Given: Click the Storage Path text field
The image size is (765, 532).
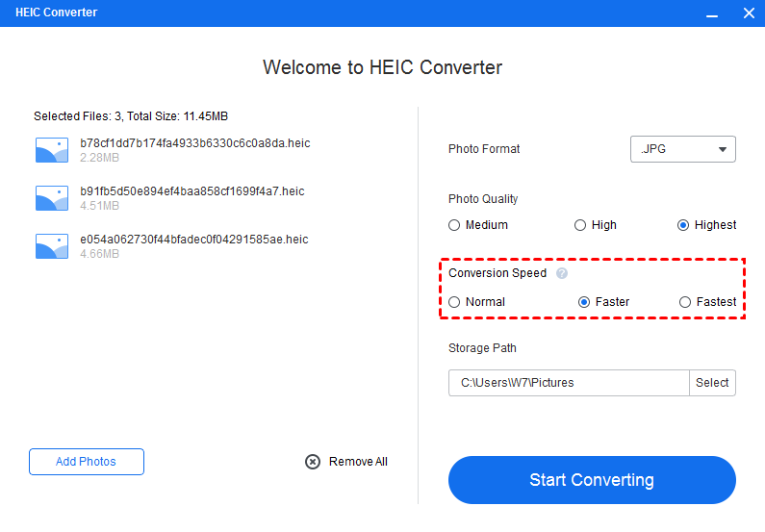Looking at the screenshot, I should tap(569, 383).
